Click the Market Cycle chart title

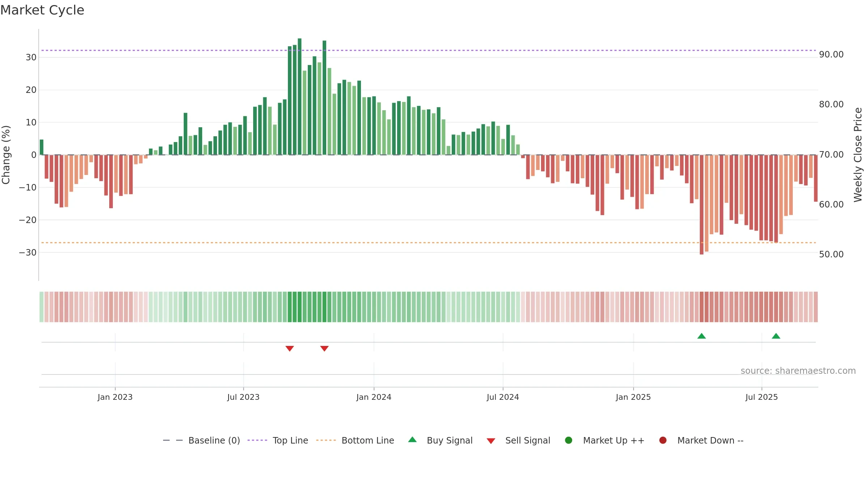(42, 10)
